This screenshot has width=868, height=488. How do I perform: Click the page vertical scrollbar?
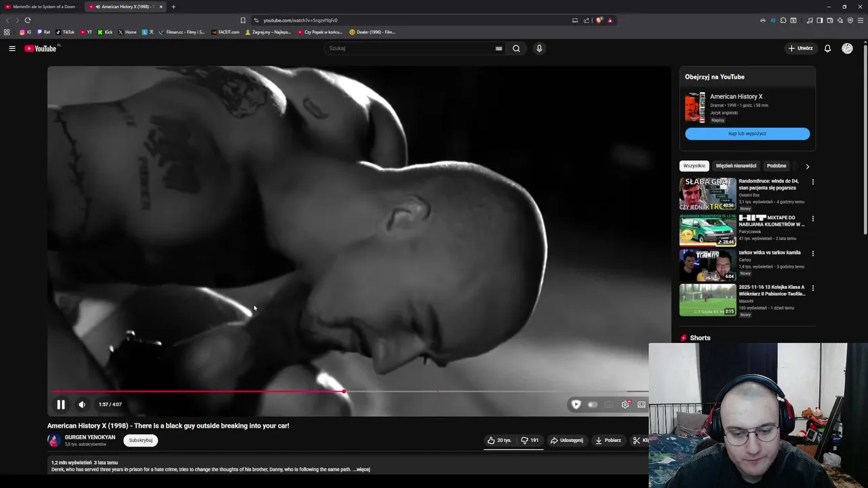pos(865,139)
